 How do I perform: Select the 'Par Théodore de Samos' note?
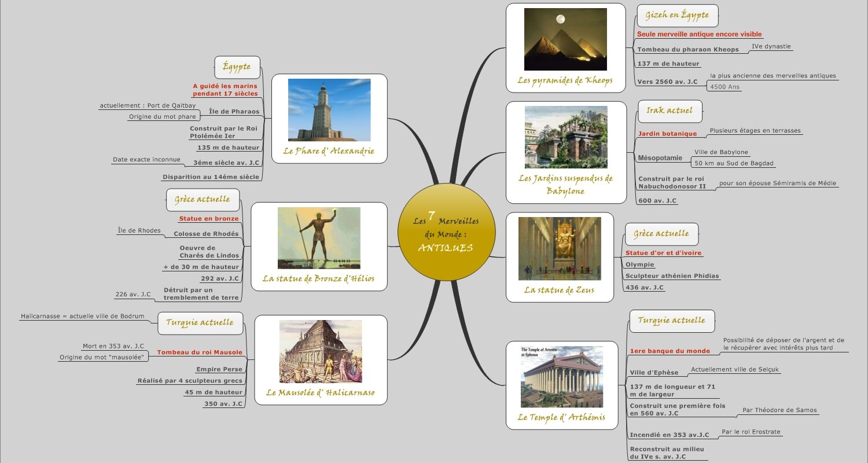779,410
